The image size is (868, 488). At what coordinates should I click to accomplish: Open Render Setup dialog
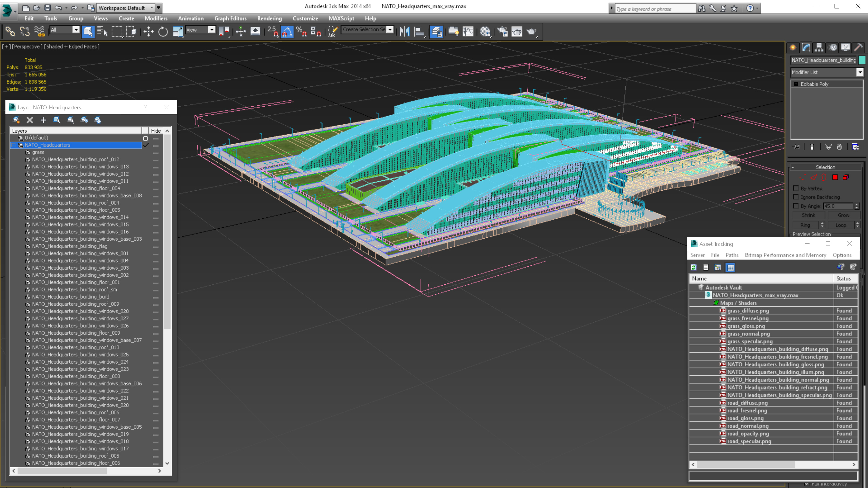point(502,31)
